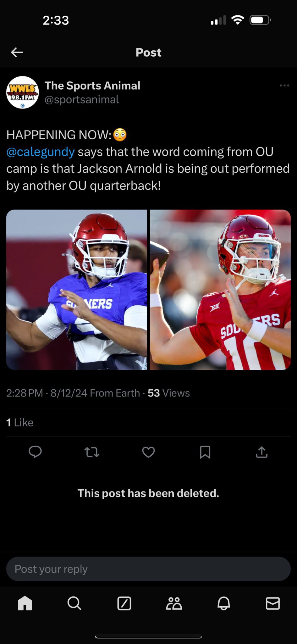This screenshot has width=297, height=644.
Task: Open the Communities people icon
Action: click(x=174, y=603)
